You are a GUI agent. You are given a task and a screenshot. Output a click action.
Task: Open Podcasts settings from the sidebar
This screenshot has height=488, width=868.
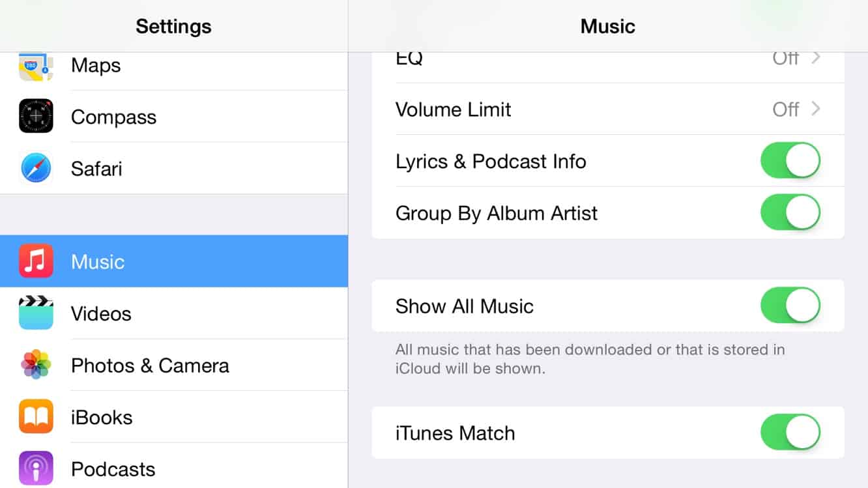[x=113, y=469]
